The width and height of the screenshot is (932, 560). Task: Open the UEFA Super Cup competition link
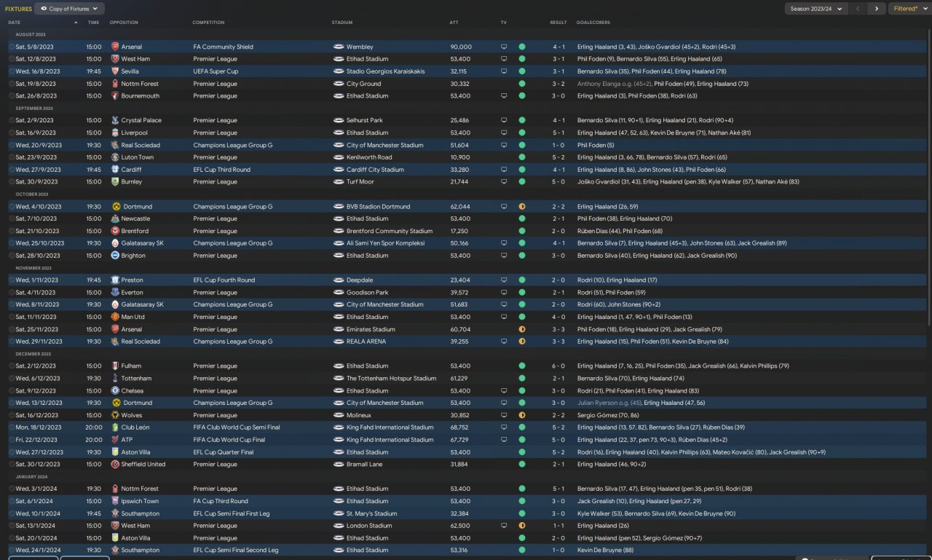pyautogui.click(x=216, y=71)
